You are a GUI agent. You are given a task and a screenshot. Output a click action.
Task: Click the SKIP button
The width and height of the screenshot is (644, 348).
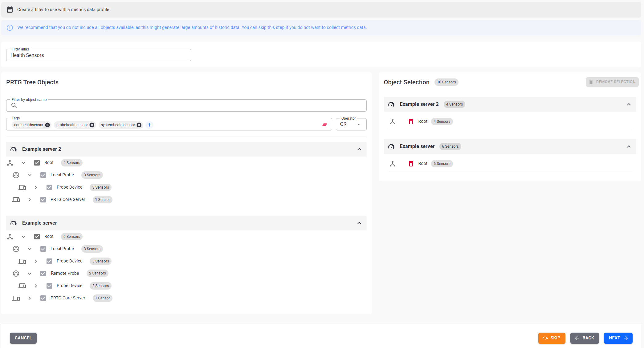[x=552, y=338]
